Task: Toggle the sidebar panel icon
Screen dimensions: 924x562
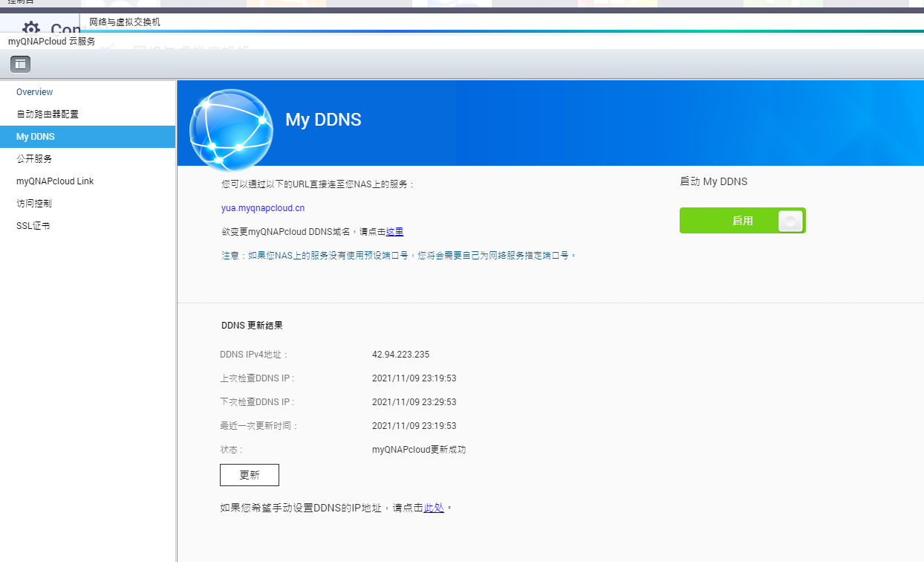Action: [x=21, y=64]
